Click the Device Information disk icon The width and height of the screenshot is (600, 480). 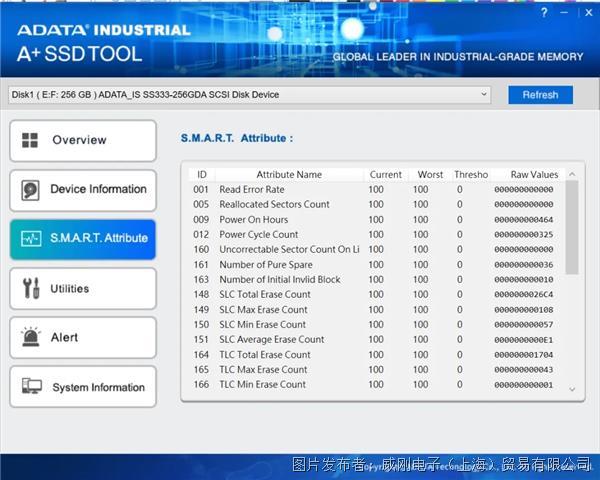click(32, 190)
